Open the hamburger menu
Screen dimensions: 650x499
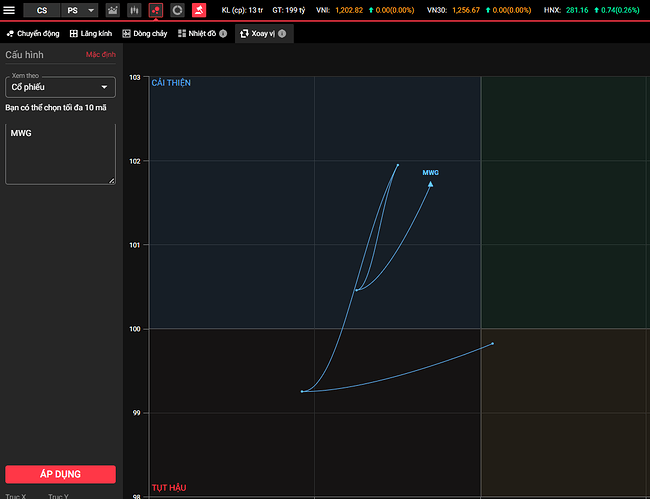(x=9, y=10)
